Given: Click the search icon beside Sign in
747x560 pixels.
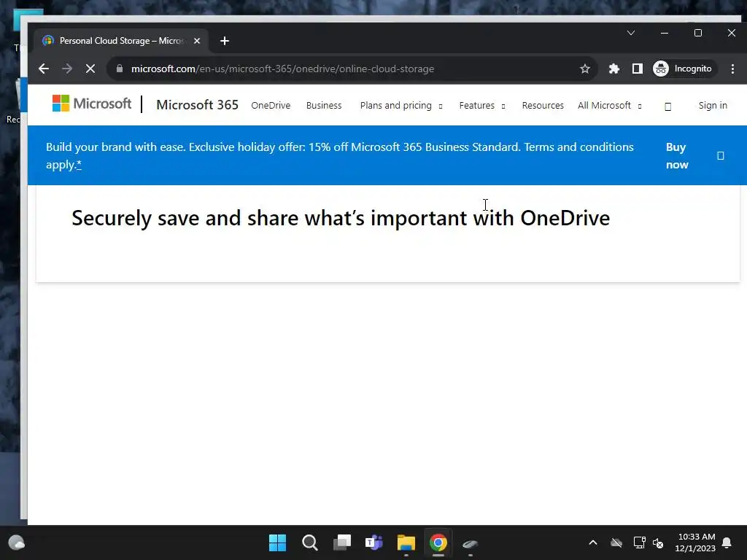Looking at the screenshot, I should coord(668,106).
